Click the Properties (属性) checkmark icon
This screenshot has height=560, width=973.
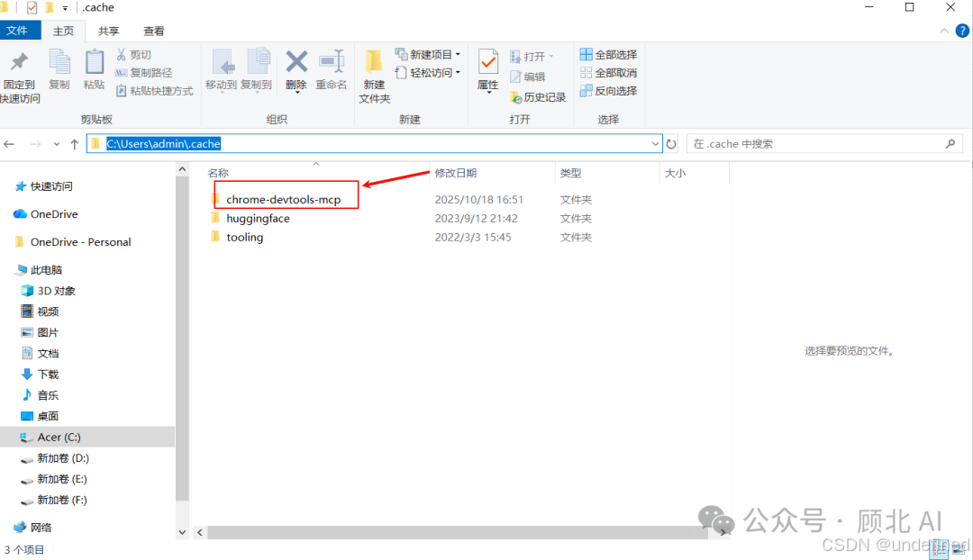point(488,62)
